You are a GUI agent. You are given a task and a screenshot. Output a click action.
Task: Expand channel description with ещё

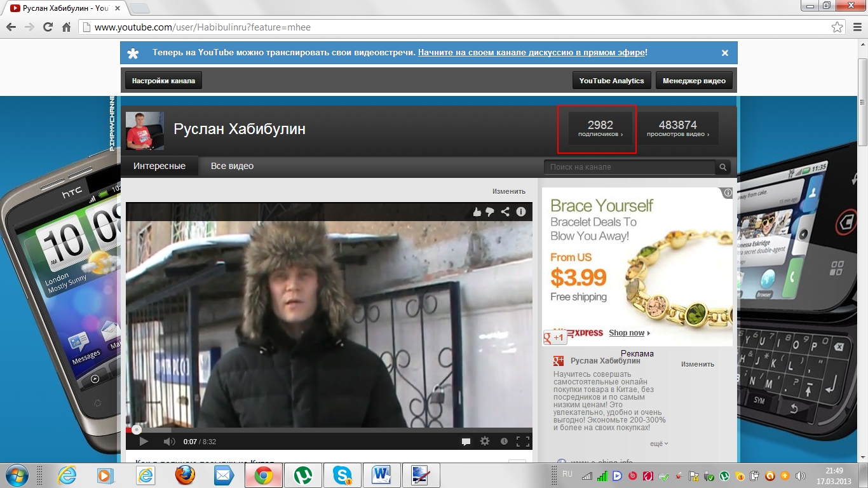(x=659, y=444)
